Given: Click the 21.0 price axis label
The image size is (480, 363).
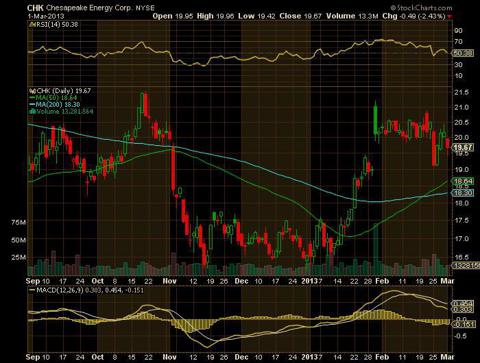Looking at the screenshot, I should coord(462,107).
